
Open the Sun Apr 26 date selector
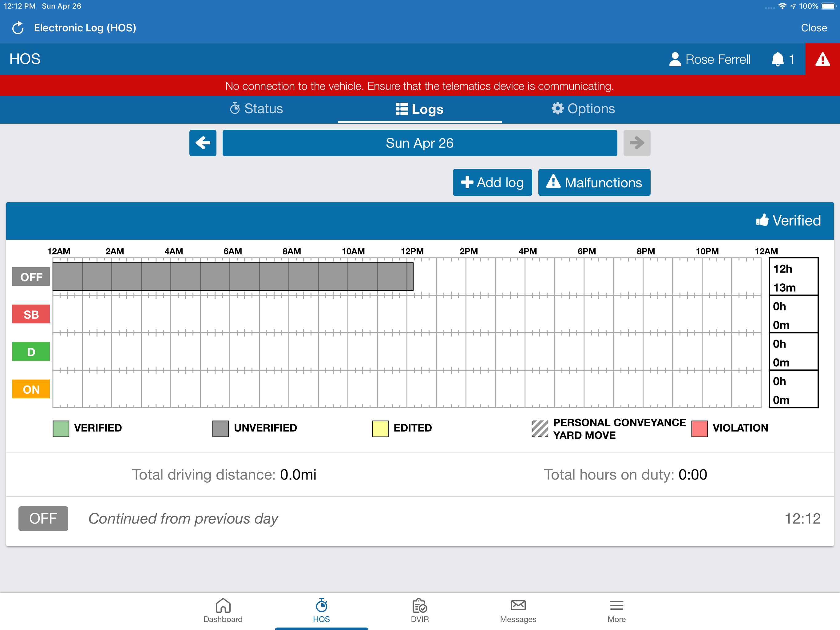420,143
